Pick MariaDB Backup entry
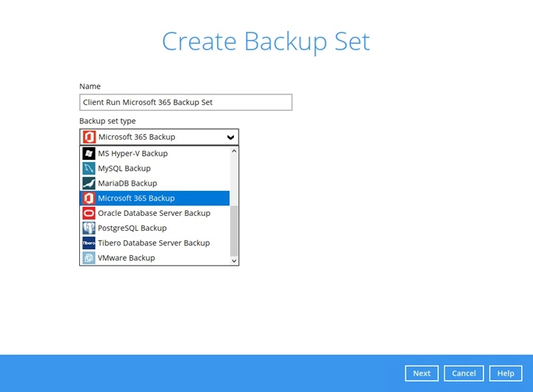This screenshot has height=392, width=533. pos(155,183)
